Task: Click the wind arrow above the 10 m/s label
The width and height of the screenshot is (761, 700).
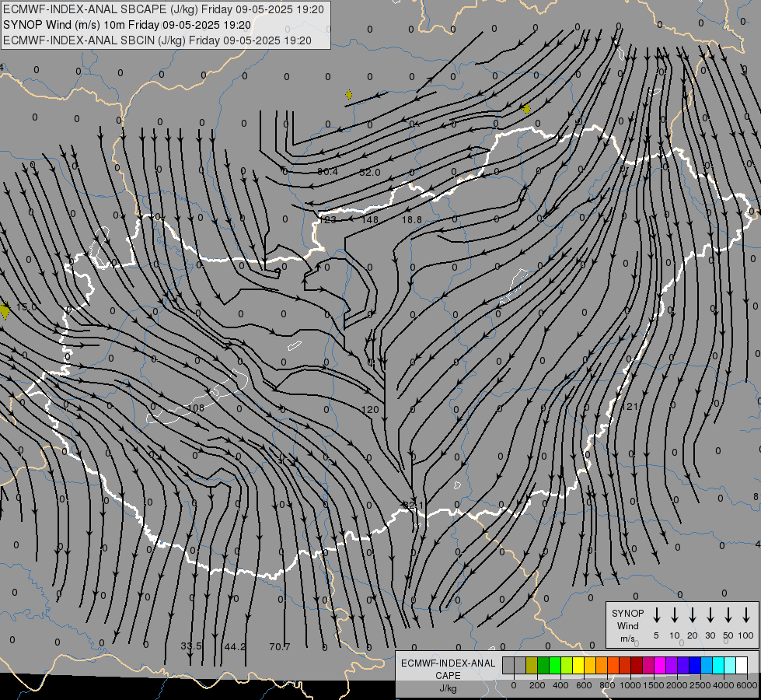Action: (675, 614)
